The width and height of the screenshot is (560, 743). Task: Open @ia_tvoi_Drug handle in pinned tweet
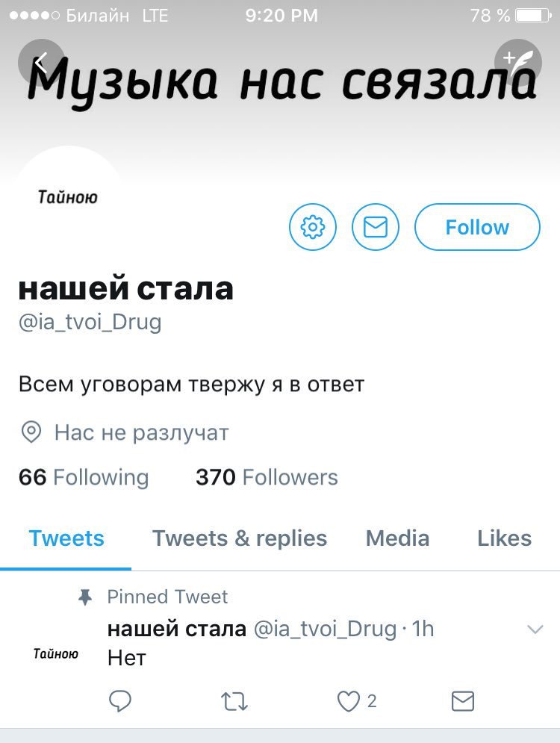[x=325, y=629]
